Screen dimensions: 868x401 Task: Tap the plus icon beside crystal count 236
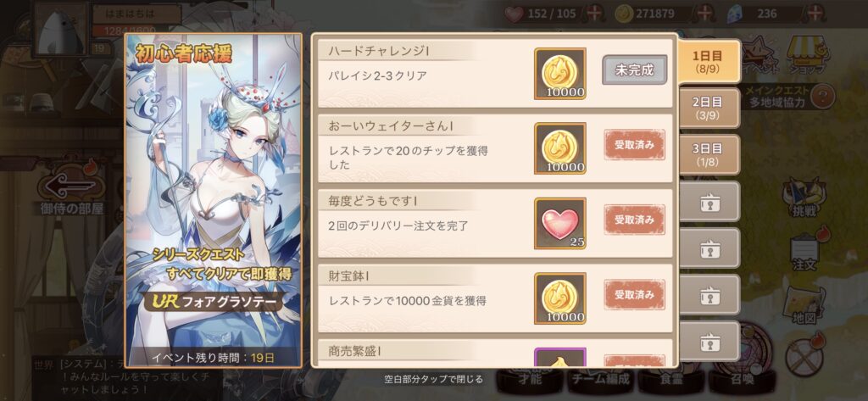(x=813, y=14)
